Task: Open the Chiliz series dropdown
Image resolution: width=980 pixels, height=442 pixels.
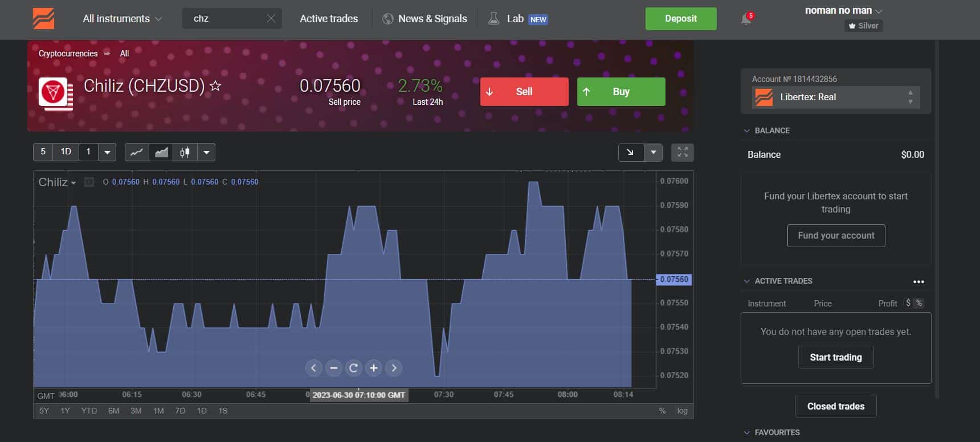Action: tap(57, 182)
